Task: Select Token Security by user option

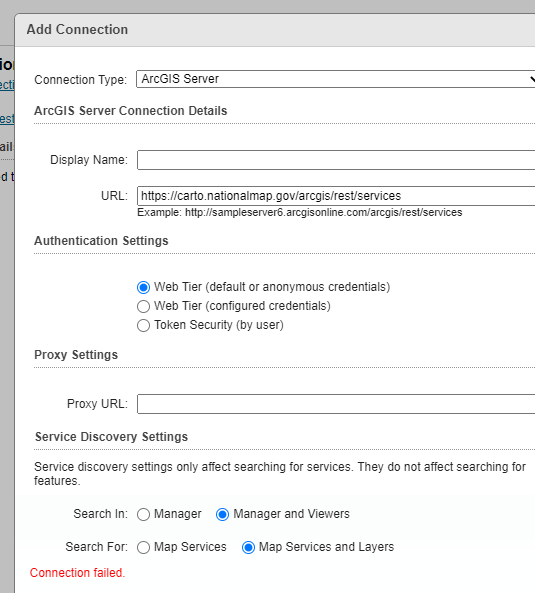Action: point(143,325)
